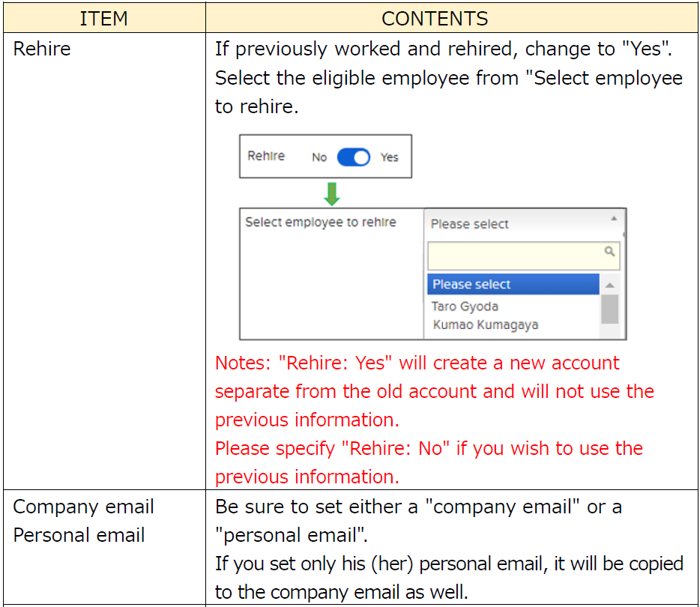
Task: Select Kumao Kumagaya from the list
Action: [483, 325]
